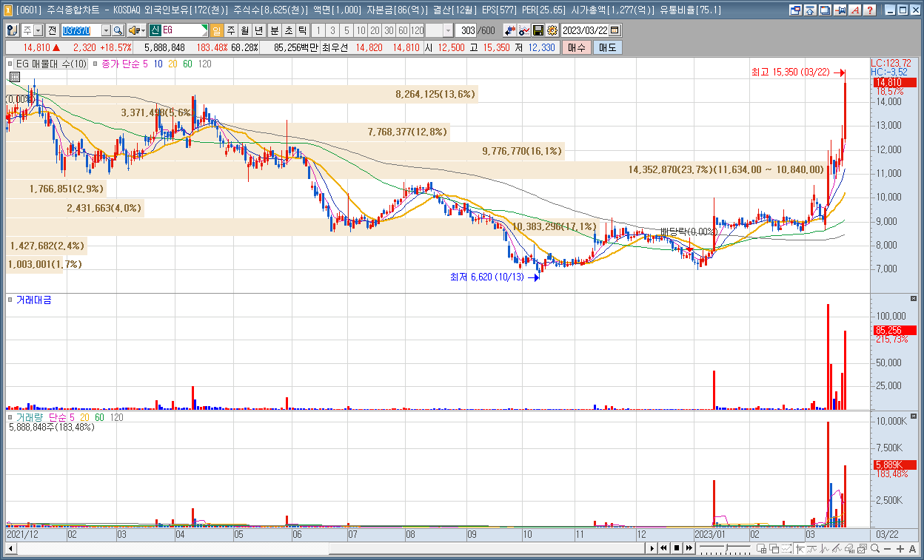
Task: Open help question mark icon
Action: (x=870, y=10)
